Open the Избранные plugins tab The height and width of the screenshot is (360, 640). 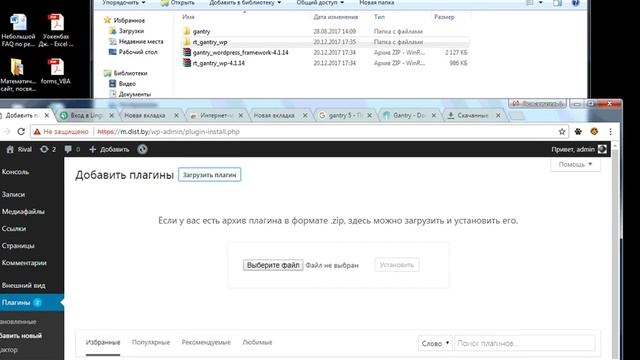[103, 342]
